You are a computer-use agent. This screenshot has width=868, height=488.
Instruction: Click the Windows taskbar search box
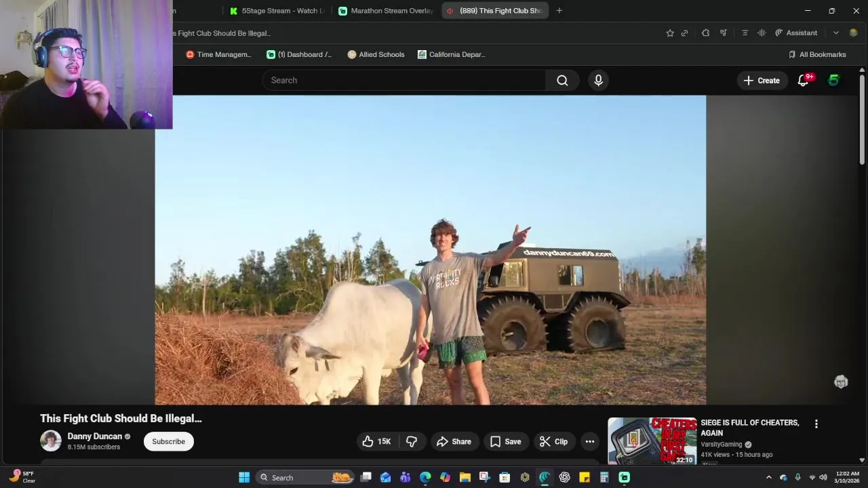coord(305,477)
